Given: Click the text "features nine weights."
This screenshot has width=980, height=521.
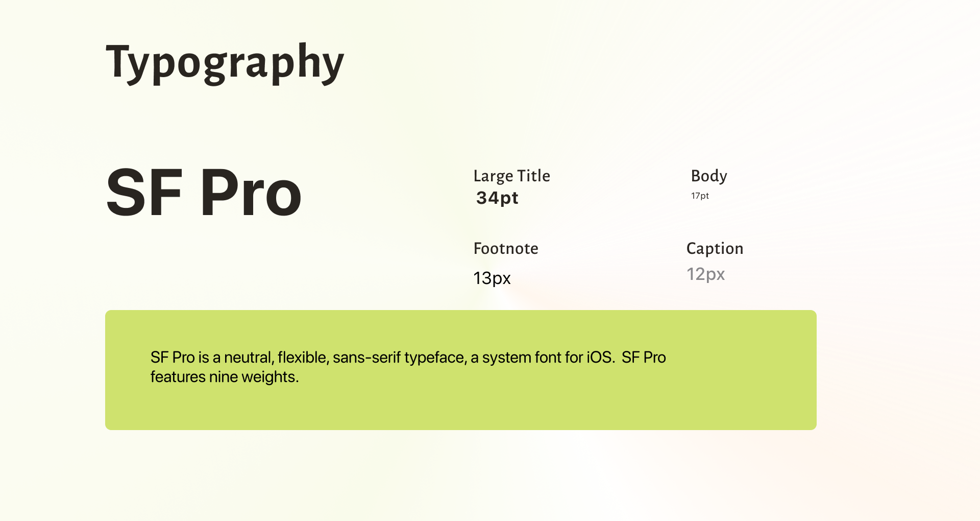Looking at the screenshot, I should [225, 377].
